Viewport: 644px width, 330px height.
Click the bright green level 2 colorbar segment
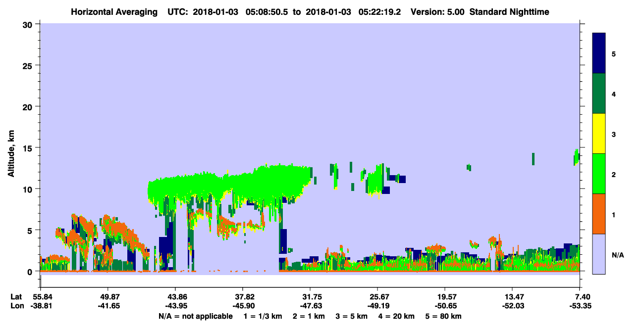click(x=599, y=174)
